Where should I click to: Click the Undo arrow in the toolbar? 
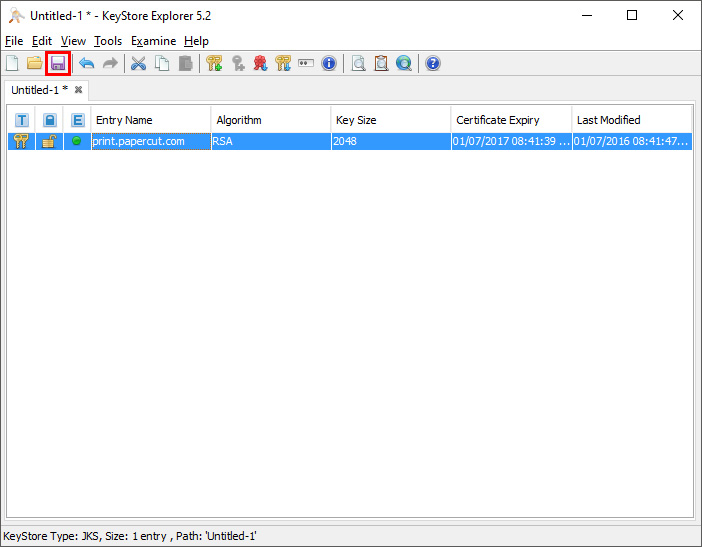[x=86, y=63]
